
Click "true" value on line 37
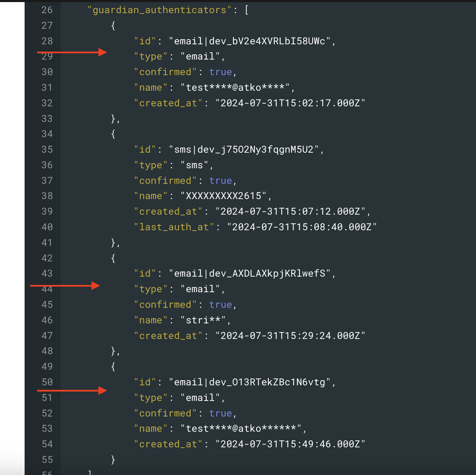(x=220, y=181)
